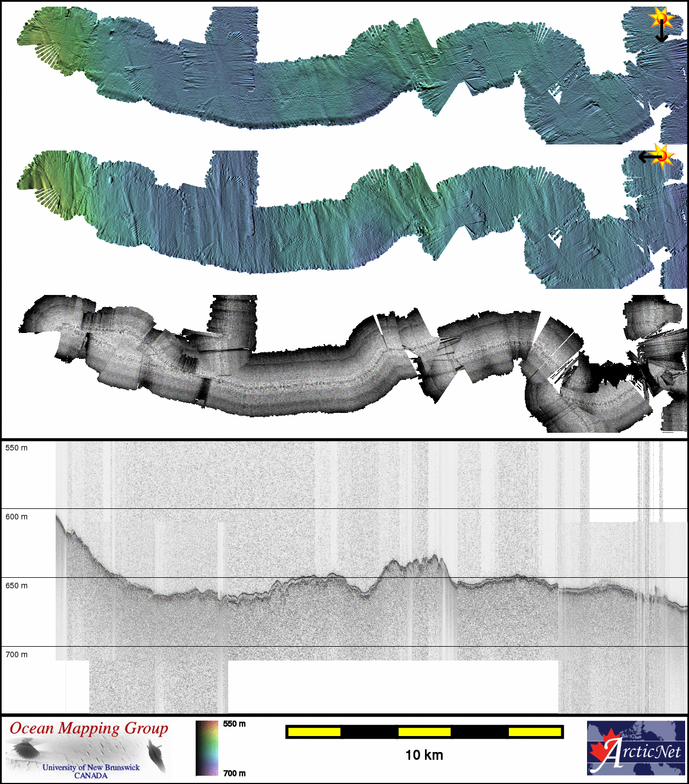
Task: Open the Ocean Mapping Group title
Action: (89, 728)
